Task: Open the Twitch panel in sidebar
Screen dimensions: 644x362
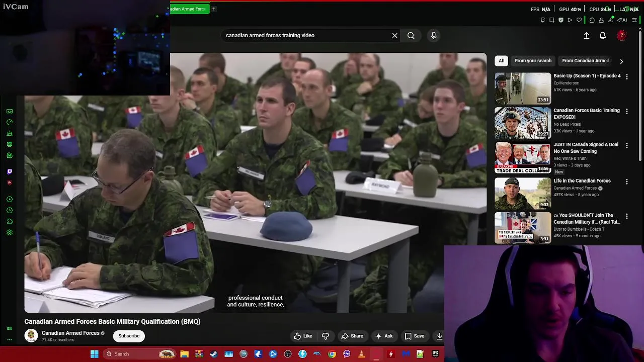Action: [x=10, y=172]
